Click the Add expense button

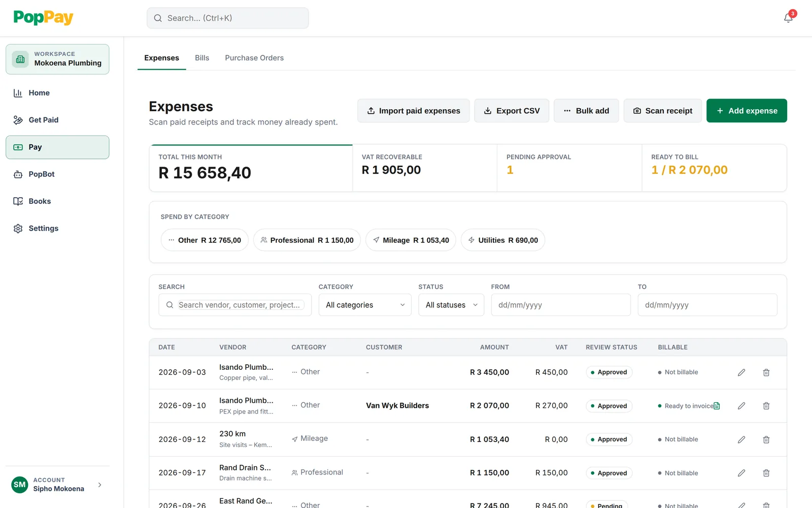tap(747, 111)
